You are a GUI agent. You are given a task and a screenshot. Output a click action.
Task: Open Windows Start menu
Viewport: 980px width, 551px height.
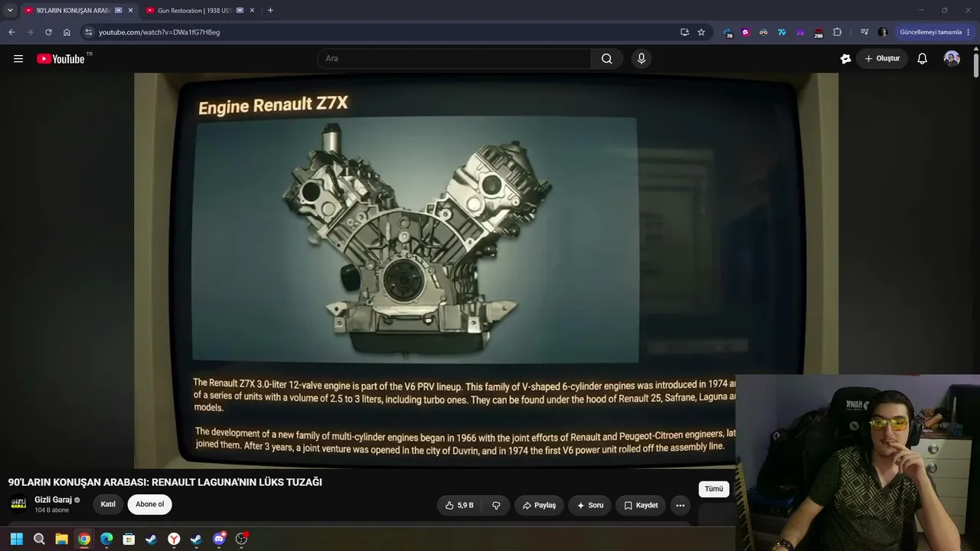(16, 539)
